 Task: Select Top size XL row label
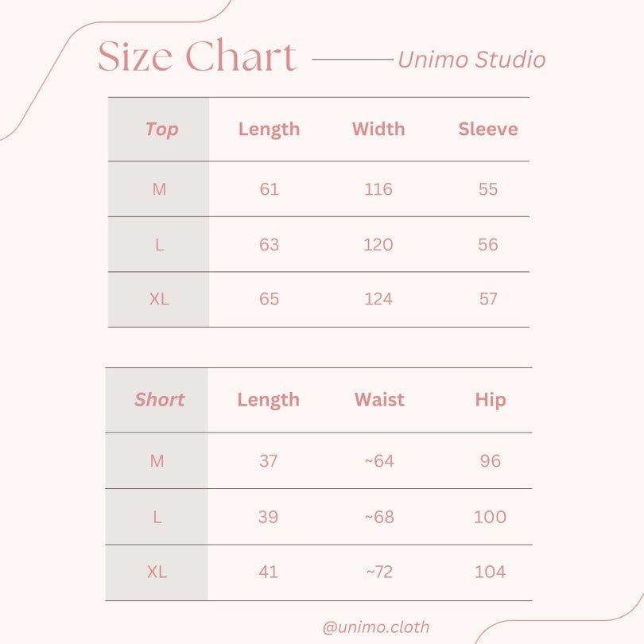click(x=159, y=299)
